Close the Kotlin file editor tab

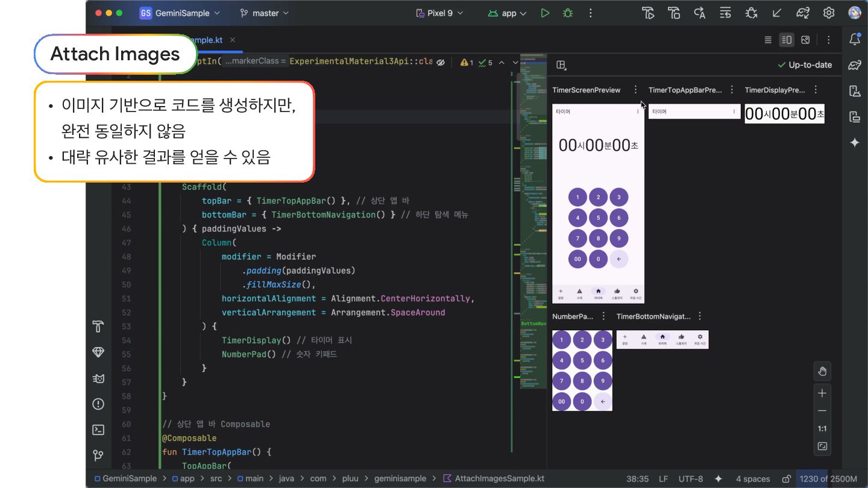coord(232,40)
